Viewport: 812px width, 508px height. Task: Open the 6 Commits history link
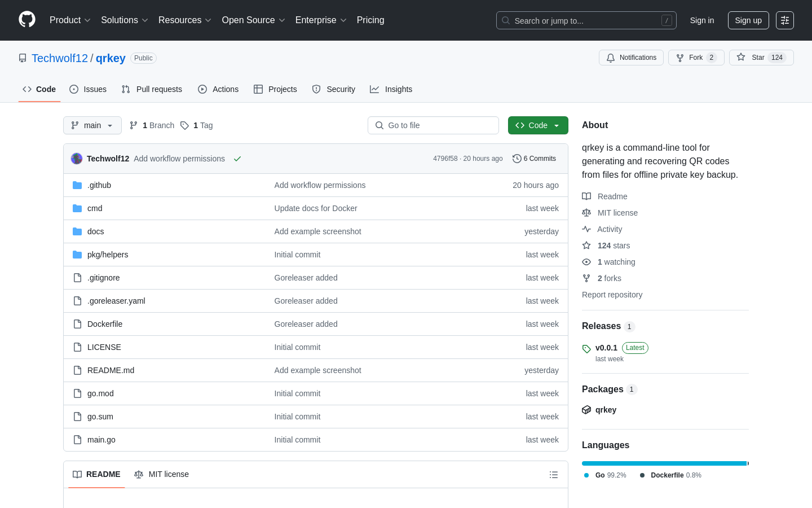(534, 159)
